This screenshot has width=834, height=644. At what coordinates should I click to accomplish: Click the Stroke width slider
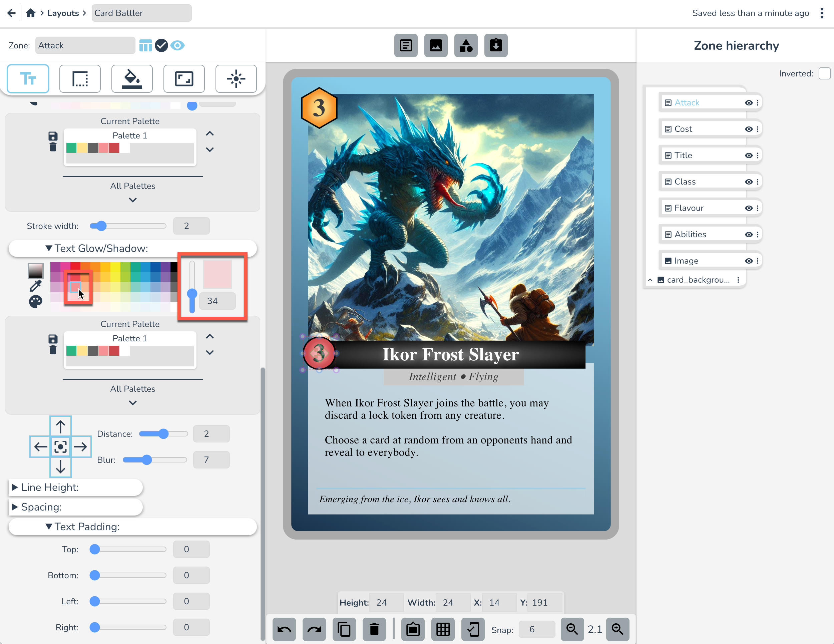(128, 226)
